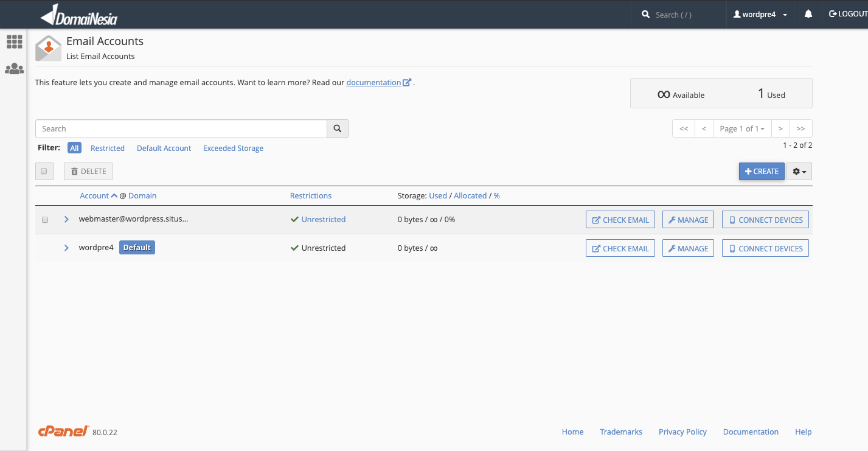This screenshot has height=451, width=868.
Task: Click Unrestricted link in webmaster row
Action: [324, 220]
